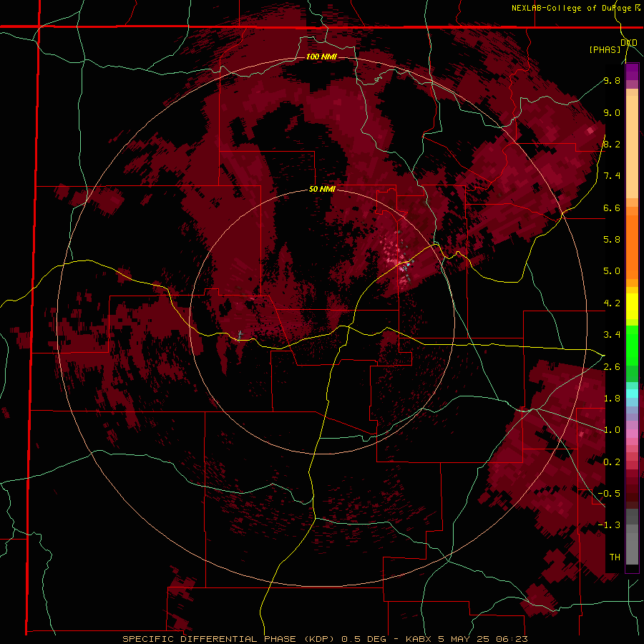Click the 7.4 value on the color scale
Image resolution: width=644 pixels, height=644 pixels.
612,176
